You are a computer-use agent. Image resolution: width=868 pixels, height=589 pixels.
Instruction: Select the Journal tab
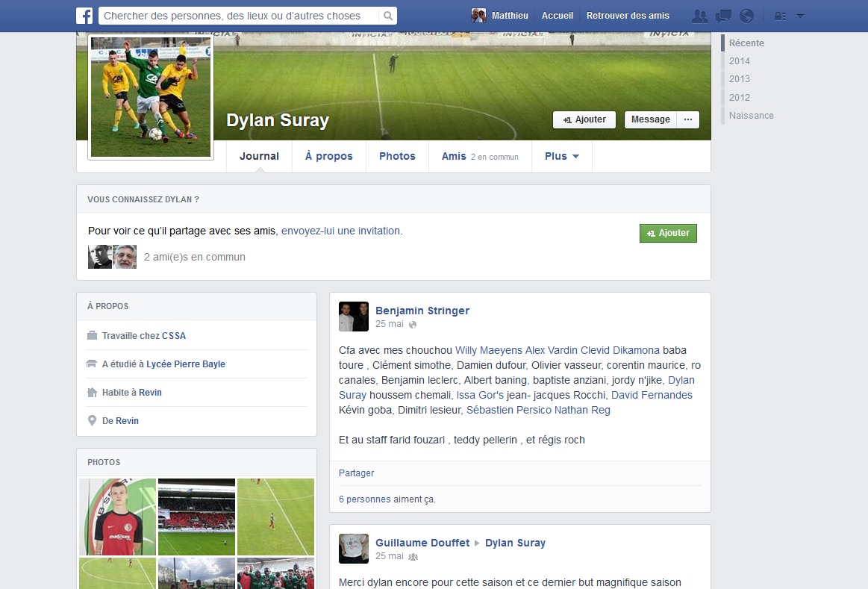(x=259, y=156)
